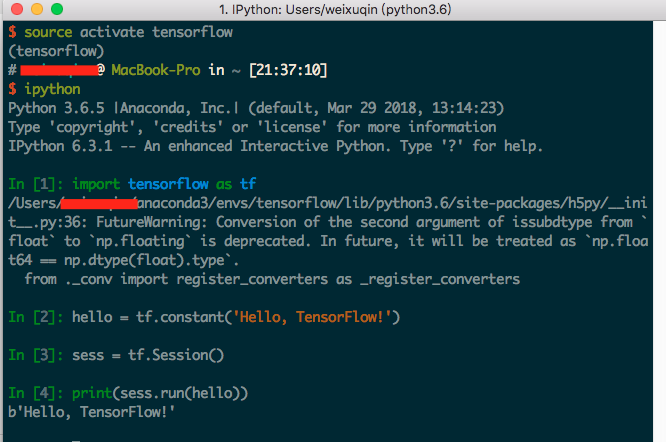Click the 'In [3]:' prompt
This screenshot has height=442, width=666.
(x=36, y=355)
